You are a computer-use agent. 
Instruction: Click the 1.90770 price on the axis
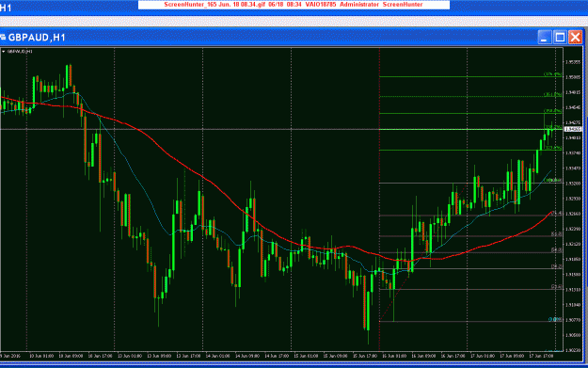[573, 320]
